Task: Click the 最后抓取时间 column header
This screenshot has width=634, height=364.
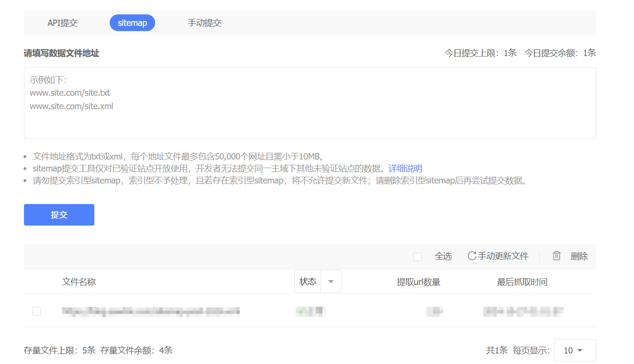Action: tap(522, 282)
